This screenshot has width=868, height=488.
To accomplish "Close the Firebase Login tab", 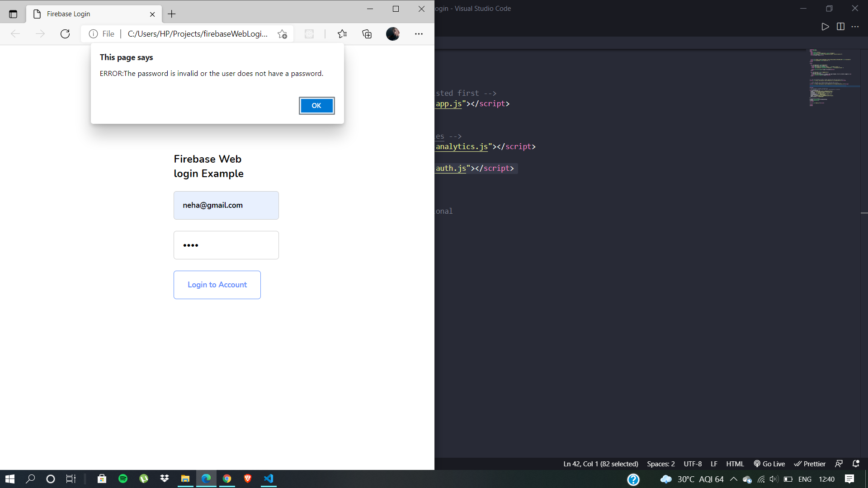I will [152, 14].
